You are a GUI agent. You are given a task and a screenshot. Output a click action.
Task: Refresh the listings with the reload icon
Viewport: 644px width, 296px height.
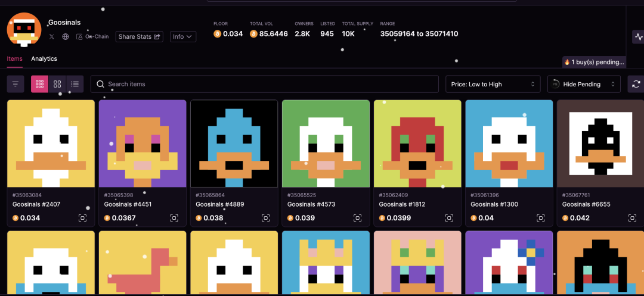pos(636,84)
